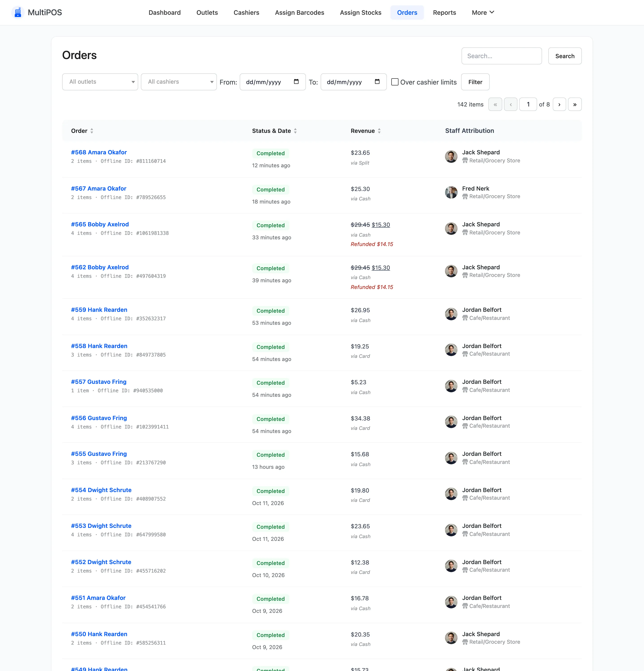This screenshot has width=644, height=671.
Task: Click Refunded $14.15 text on order #562
Action: [x=372, y=287]
